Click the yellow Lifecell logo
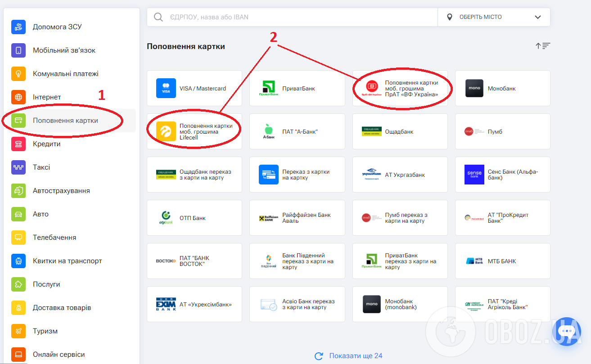The width and height of the screenshot is (591, 364). click(x=166, y=131)
